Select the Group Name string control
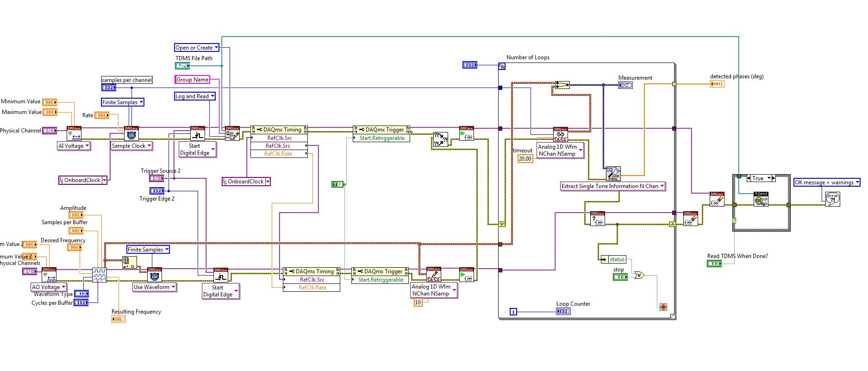The width and height of the screenshot is (868, 371). coord(192,80)
